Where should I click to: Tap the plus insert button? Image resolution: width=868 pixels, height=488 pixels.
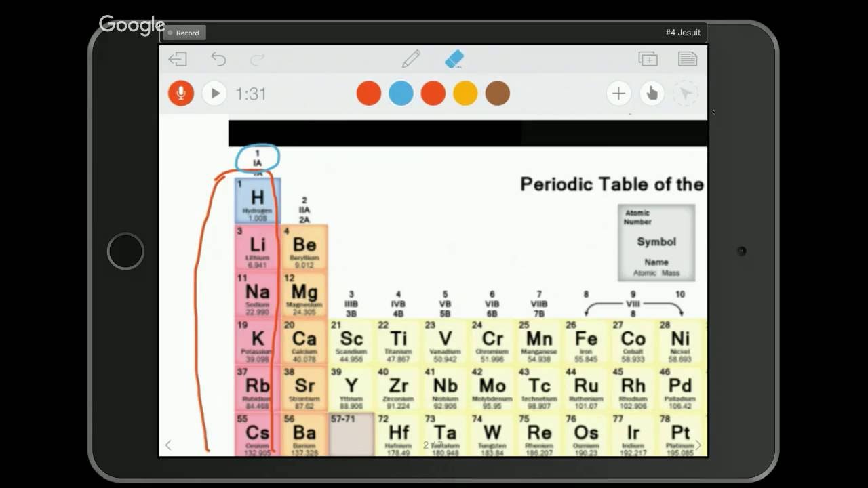(618, 94)
